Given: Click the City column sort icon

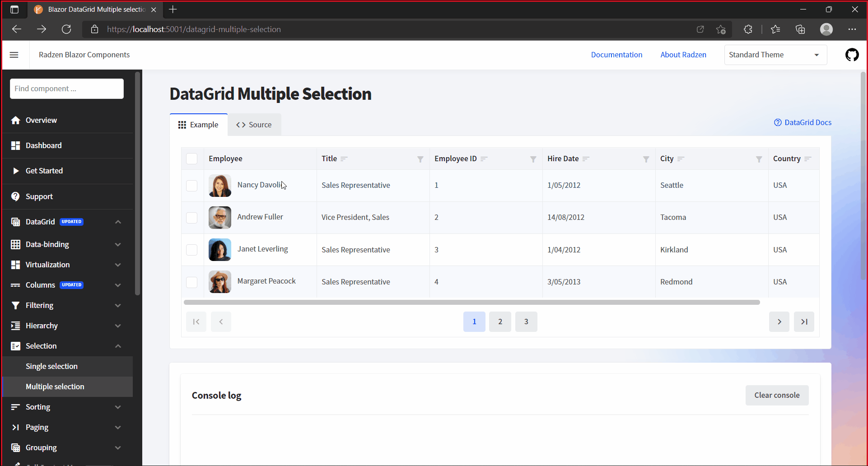Looking at the screenshot, I should coord(681,159).
